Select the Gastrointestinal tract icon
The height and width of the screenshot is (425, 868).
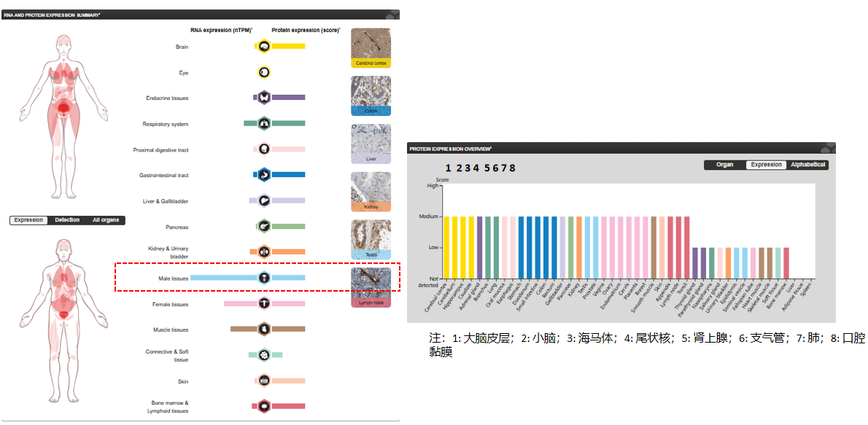(x=264, y=175)
